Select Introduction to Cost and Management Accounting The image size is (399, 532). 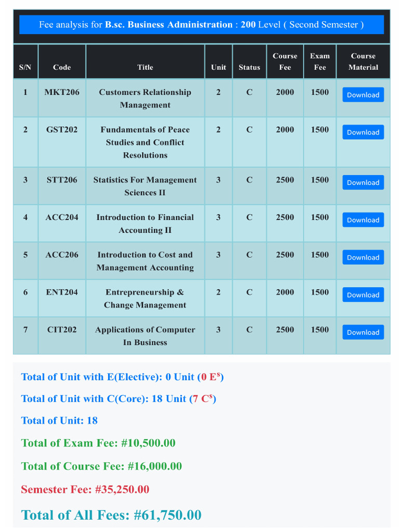point(145,261)
